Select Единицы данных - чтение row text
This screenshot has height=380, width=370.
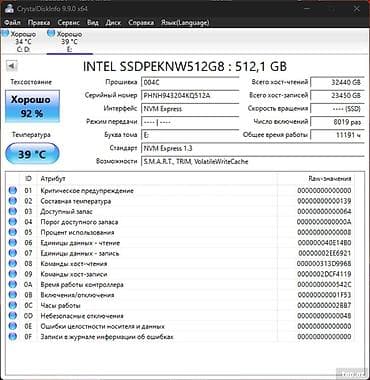pos(80,243)
